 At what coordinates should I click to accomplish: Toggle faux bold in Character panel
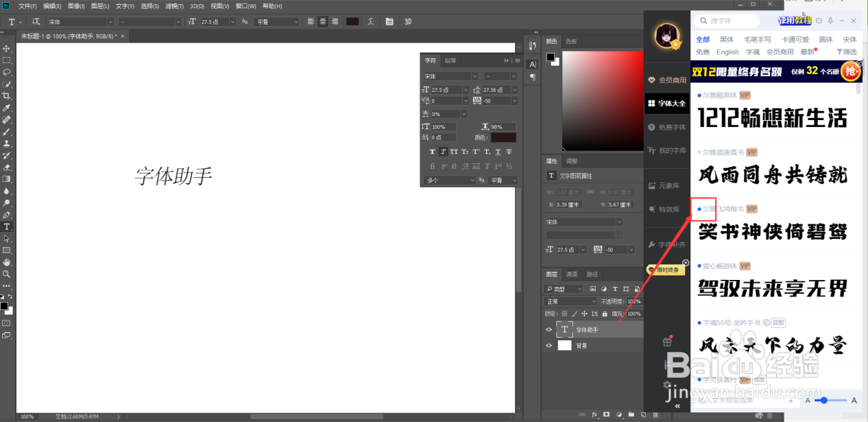432,152
